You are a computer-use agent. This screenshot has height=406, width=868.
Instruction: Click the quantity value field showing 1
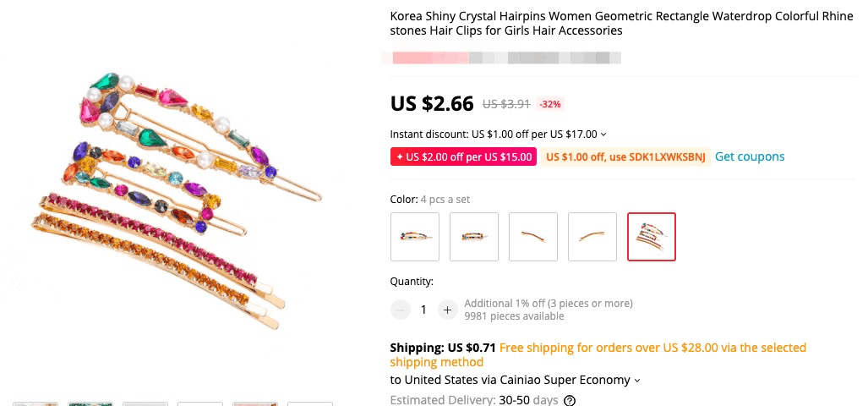coord(423,310)
